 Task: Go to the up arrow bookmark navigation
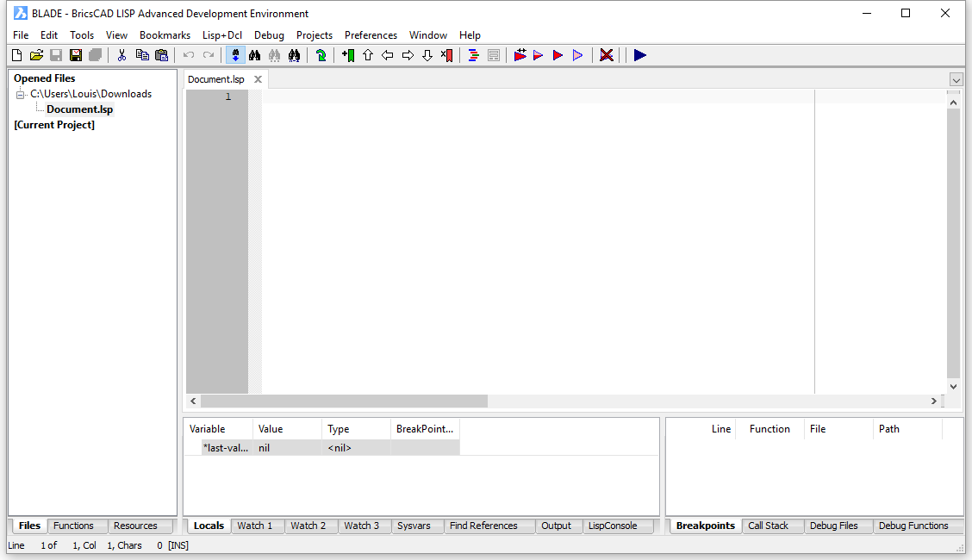click(368, 56)
